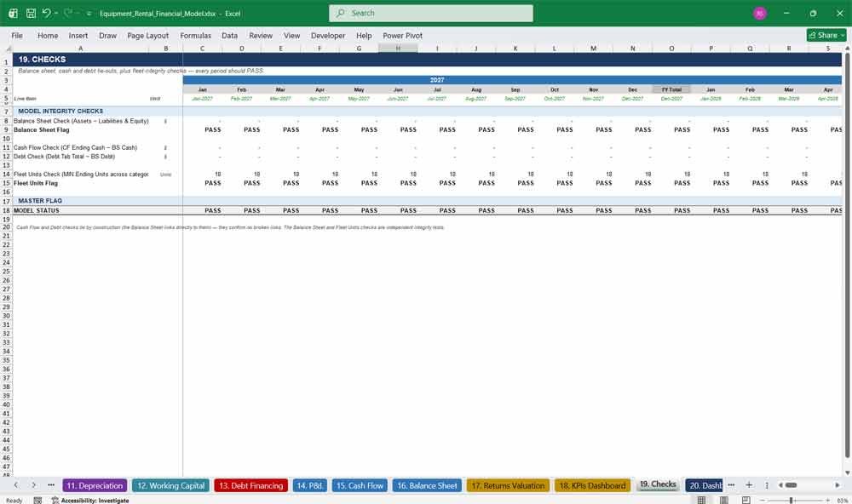Add a new sheet with plus icon
Viewport: 852px width, 504px height.
(x=749, y=485)
